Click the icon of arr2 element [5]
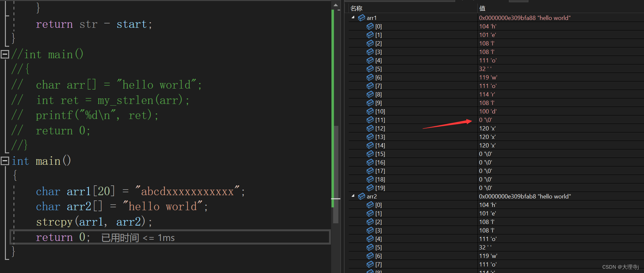The image size is (644, 273). 370,247
